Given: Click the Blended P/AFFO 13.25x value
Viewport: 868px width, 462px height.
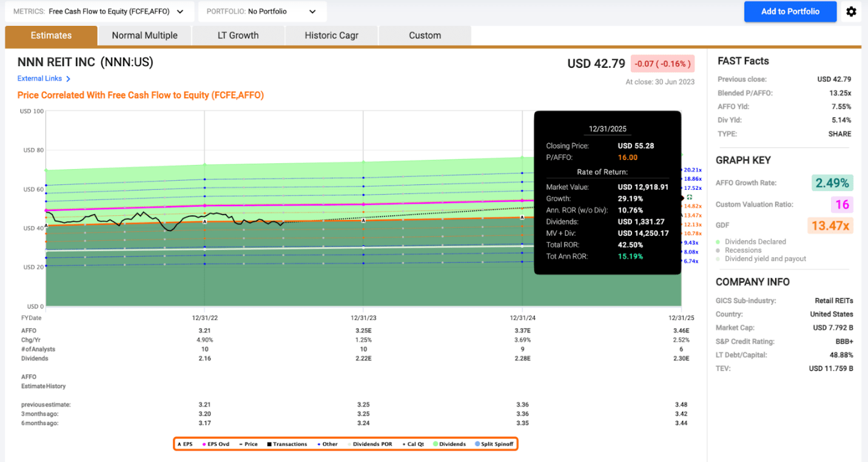Looking at the screenshot, I should (x=840, y=93).
